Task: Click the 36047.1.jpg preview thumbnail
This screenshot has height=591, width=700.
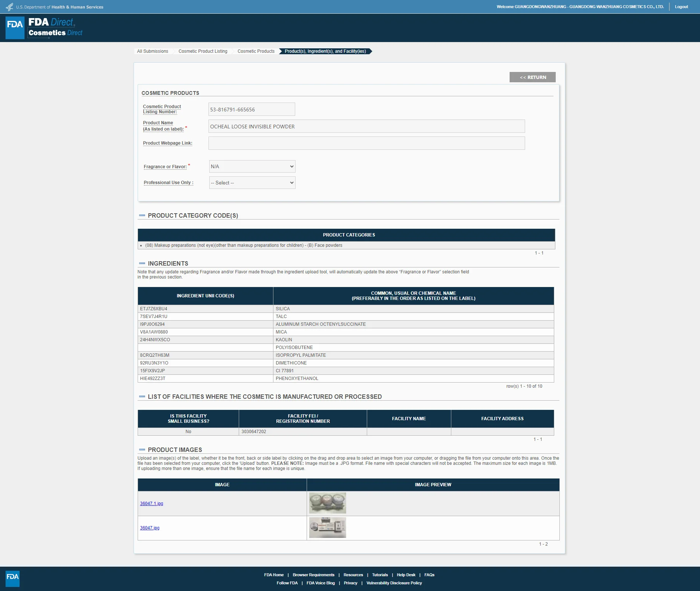Action: point(328,503)
